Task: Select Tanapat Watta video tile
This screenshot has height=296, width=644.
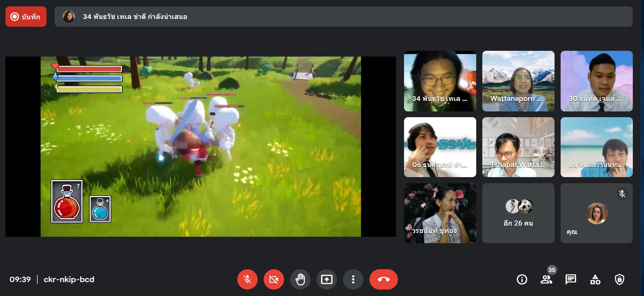Action: (518, 147)
